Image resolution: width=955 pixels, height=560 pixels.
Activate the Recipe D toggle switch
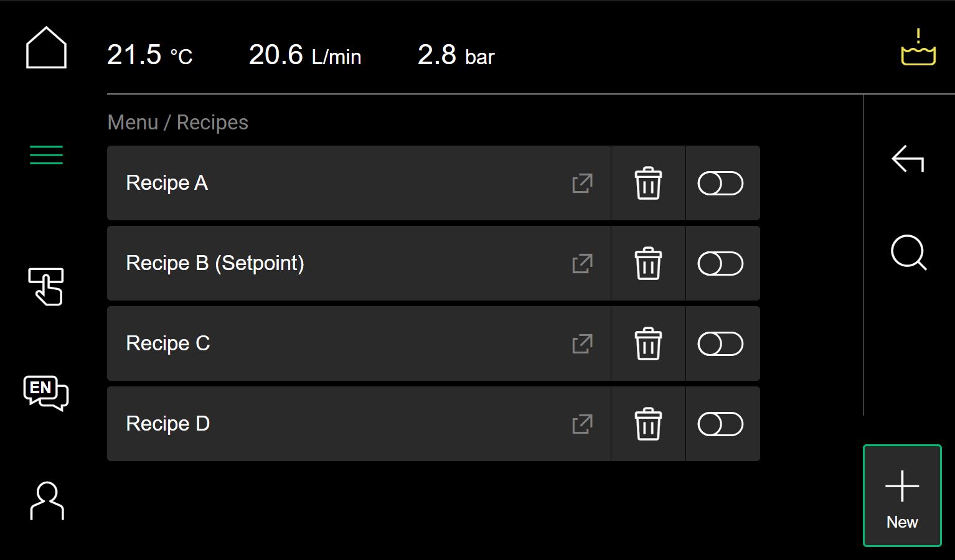[x=720, y=424]
